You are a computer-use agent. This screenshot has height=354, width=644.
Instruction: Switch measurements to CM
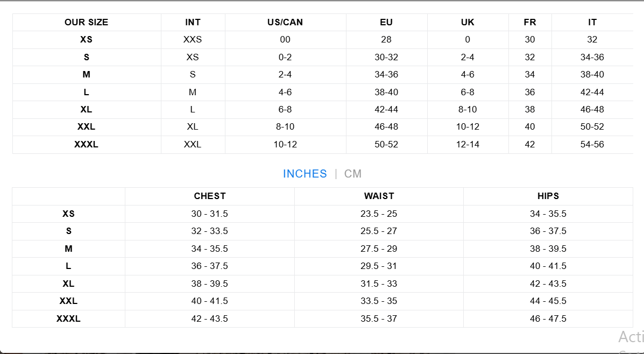pos(353,174)
